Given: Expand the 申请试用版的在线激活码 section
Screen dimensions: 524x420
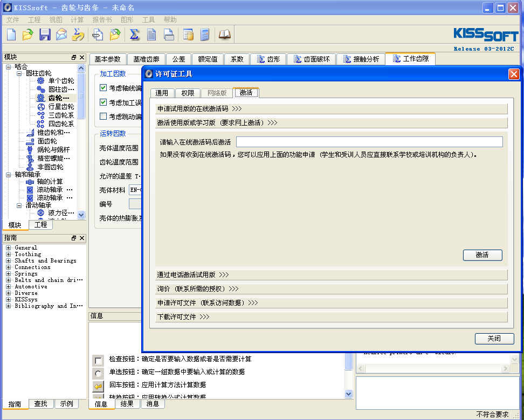Looking at the screenshot, I should click(x=332, y=108).
